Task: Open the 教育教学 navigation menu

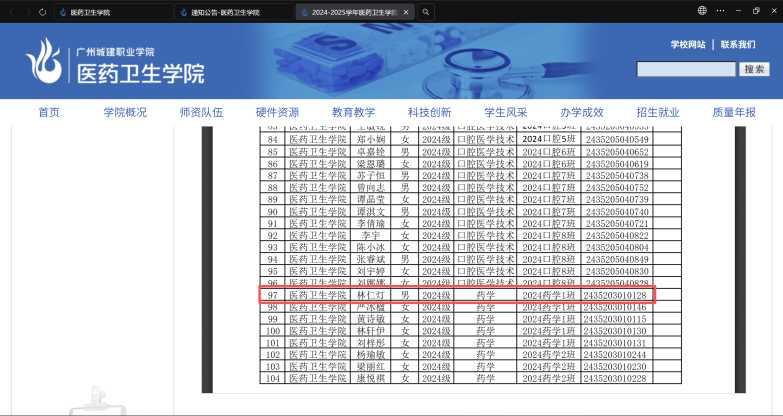Action: (x=353, y=112)
